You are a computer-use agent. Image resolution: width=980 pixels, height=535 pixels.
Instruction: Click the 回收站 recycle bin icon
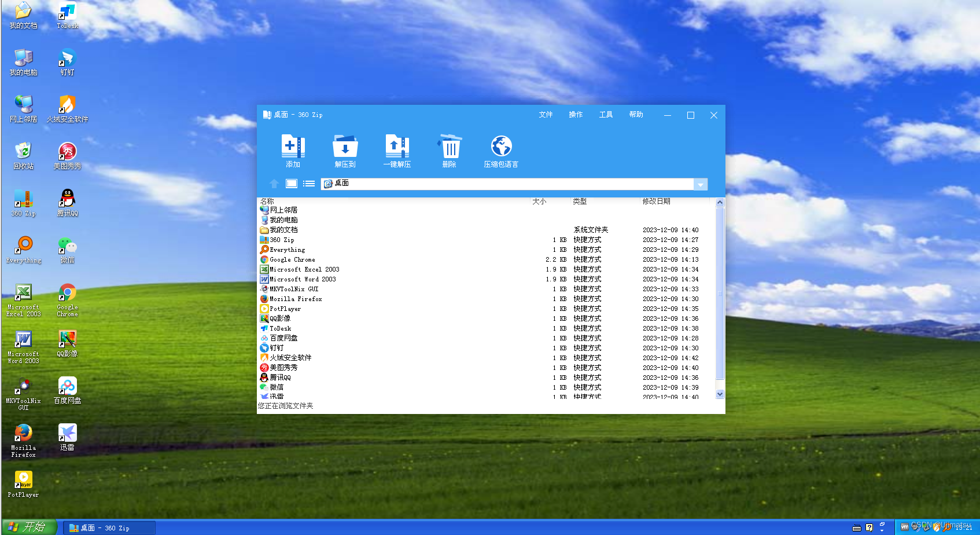pos(23,156)
